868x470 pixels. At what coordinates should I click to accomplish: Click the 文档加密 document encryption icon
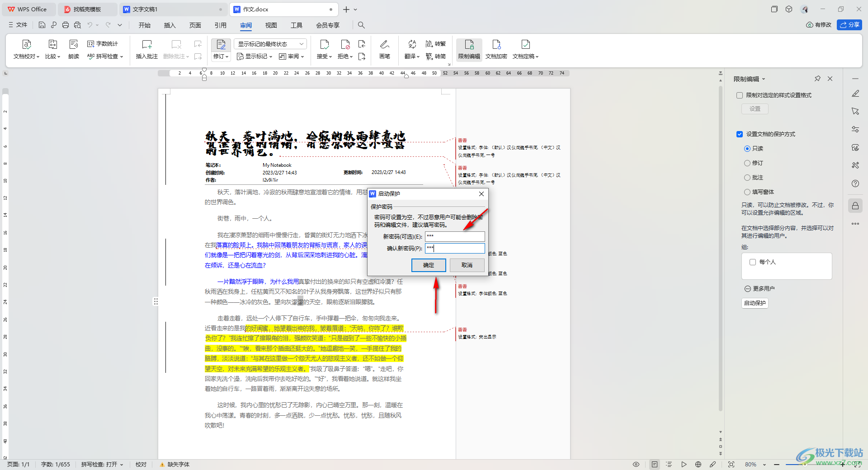[x=496, y=45]
